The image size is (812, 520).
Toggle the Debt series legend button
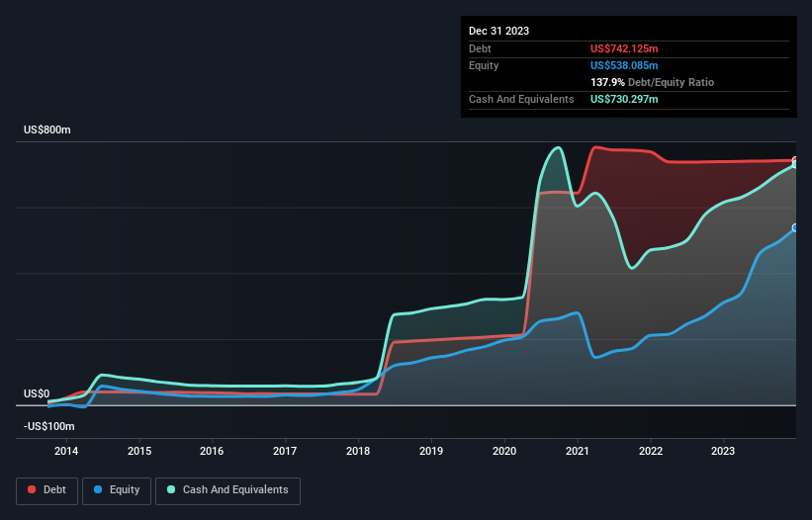pos(47,490)
